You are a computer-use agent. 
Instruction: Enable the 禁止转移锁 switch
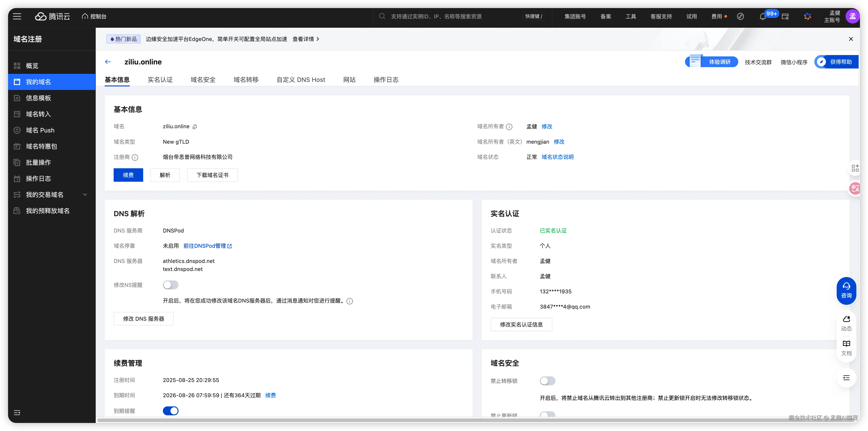pyautogui.click(x=547, y=381)
